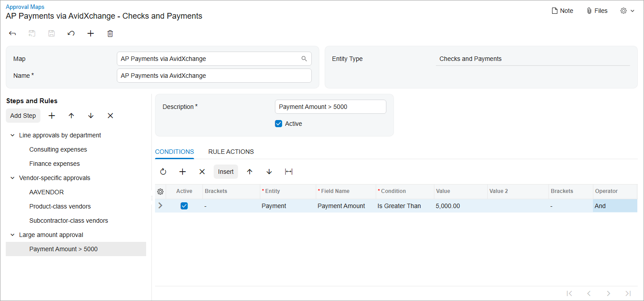Move condition row down
The width and height of the screenshot is (644, 301).
pos(269,172)
